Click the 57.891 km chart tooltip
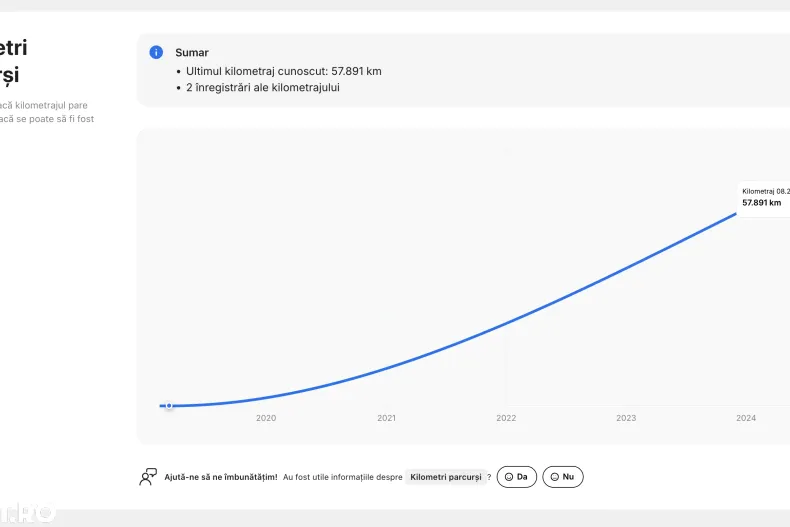Viewport: 790px width, 527px height. tap(765, 197)
